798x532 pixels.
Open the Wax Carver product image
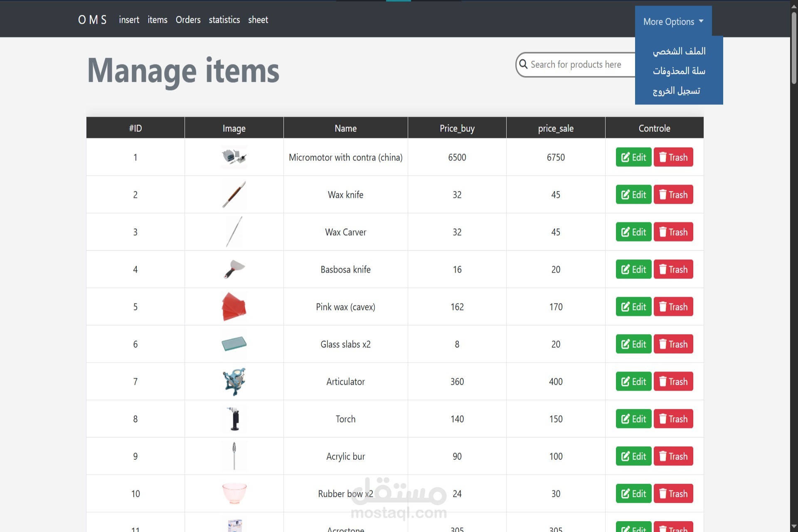[x=234, y=232]
